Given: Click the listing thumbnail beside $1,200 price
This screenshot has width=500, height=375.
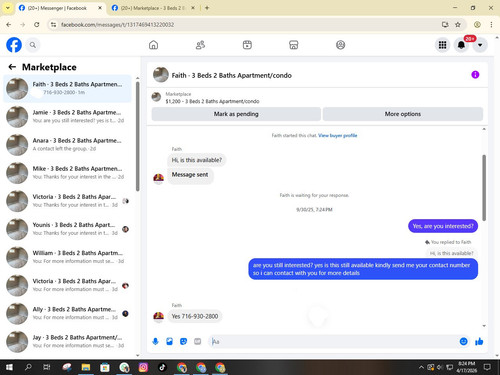Looking at the screenshot, I should click(156, 97).
